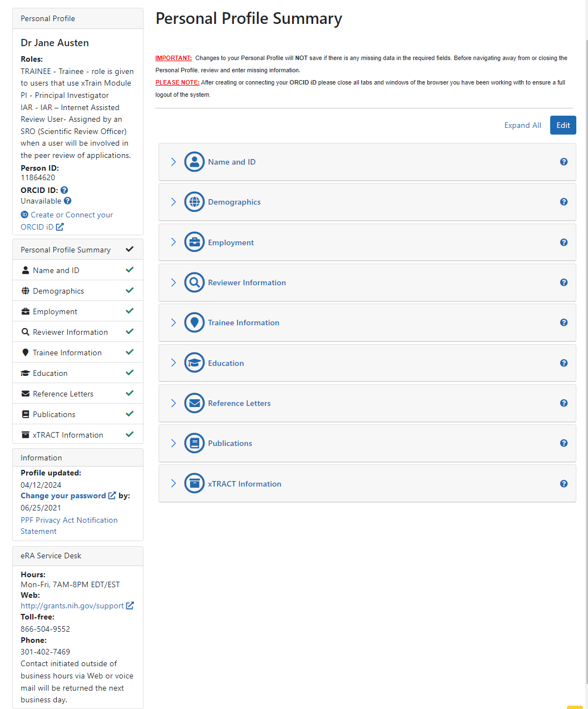
Task: Open help icon on xTRACT Information row
Action: tap(564, 484)
